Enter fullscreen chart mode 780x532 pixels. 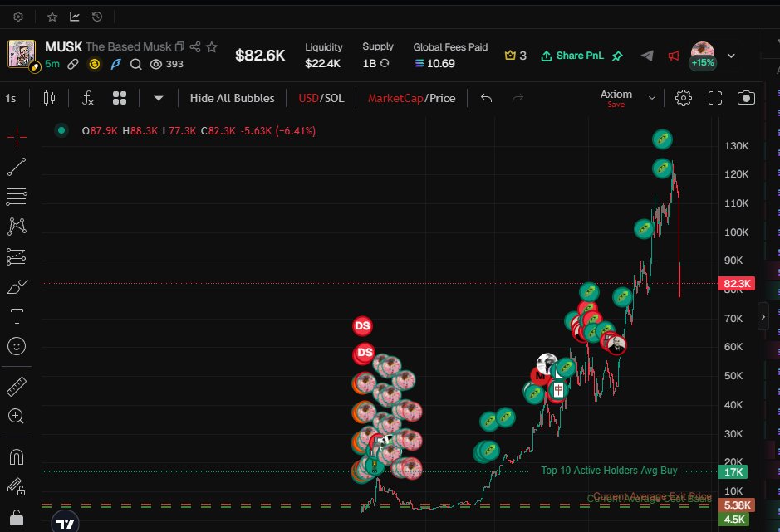pos(715,98)
